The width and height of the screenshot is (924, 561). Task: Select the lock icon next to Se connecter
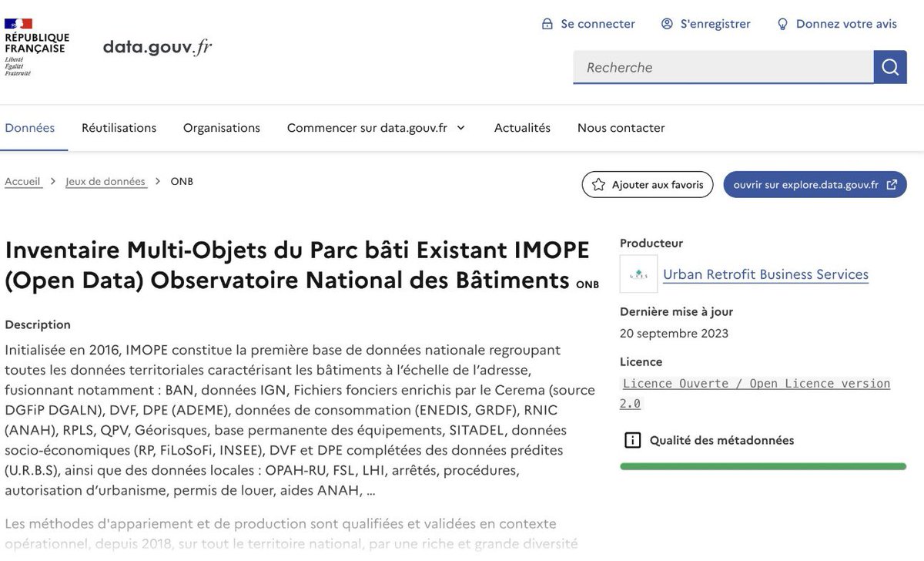tap(547, 23)
